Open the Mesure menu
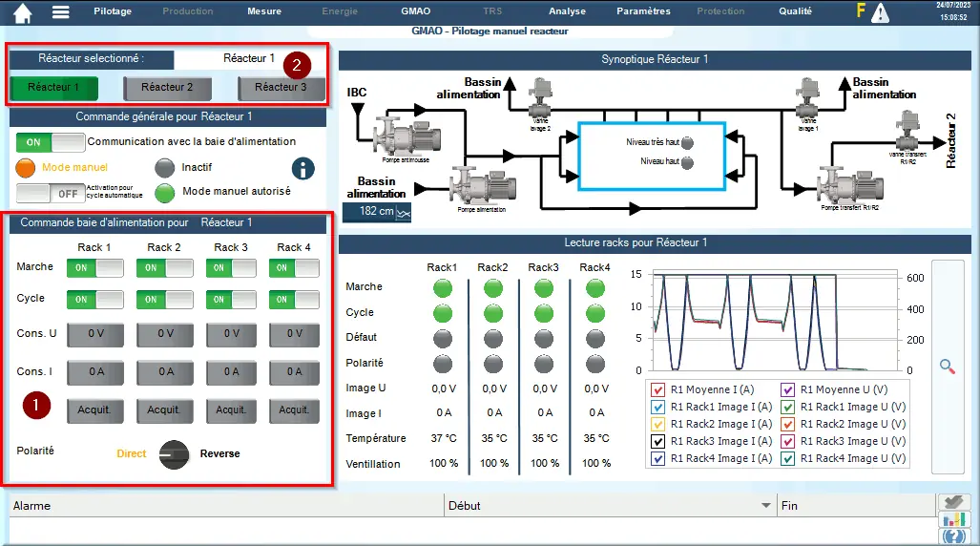 [263, 11]
